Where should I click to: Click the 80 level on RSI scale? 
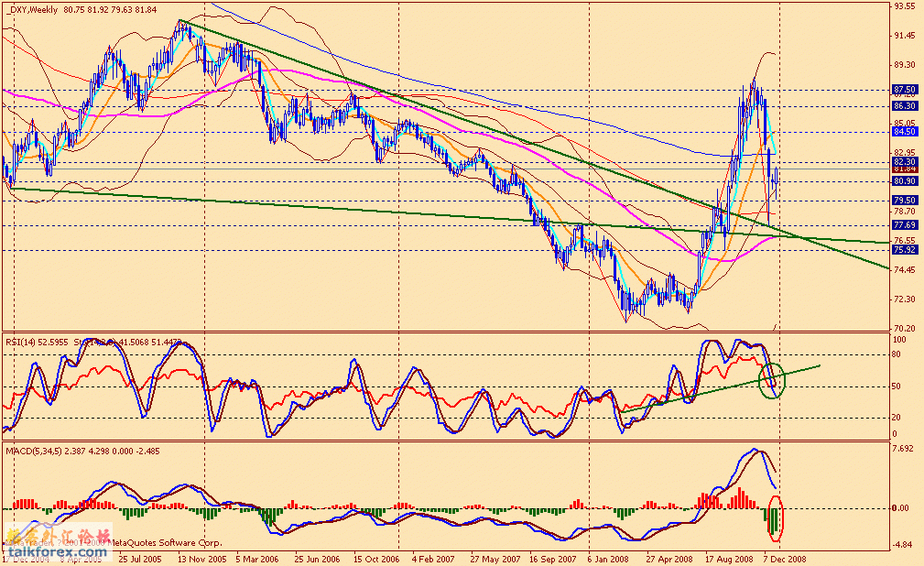pos(897,354)
